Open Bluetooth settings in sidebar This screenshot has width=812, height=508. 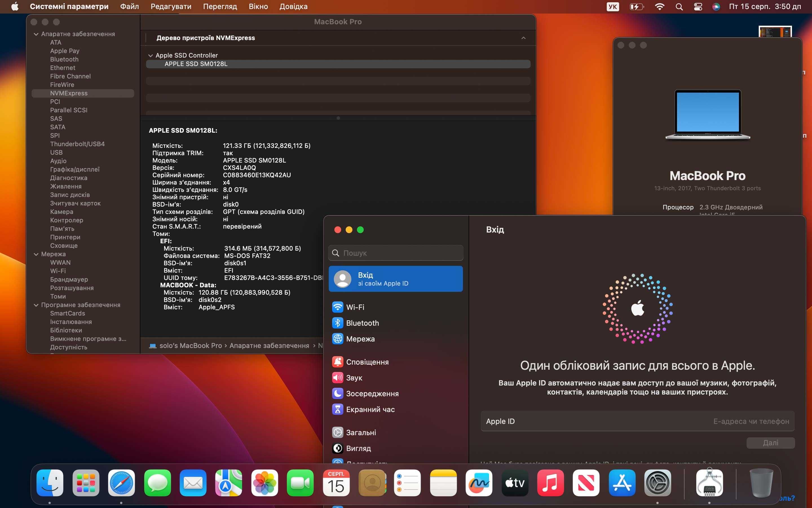click(x=396, y=323)
